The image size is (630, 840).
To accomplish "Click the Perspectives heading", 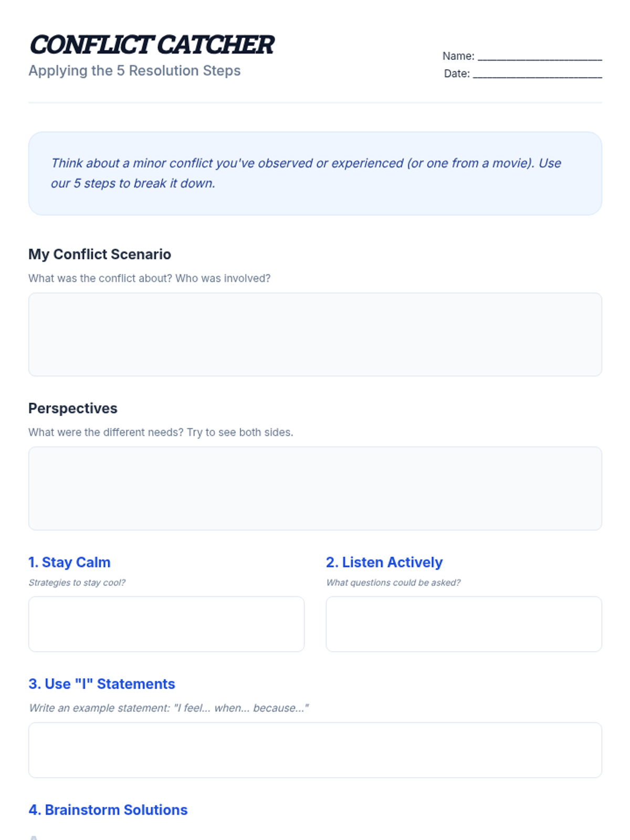I will [x=73, y=408].
